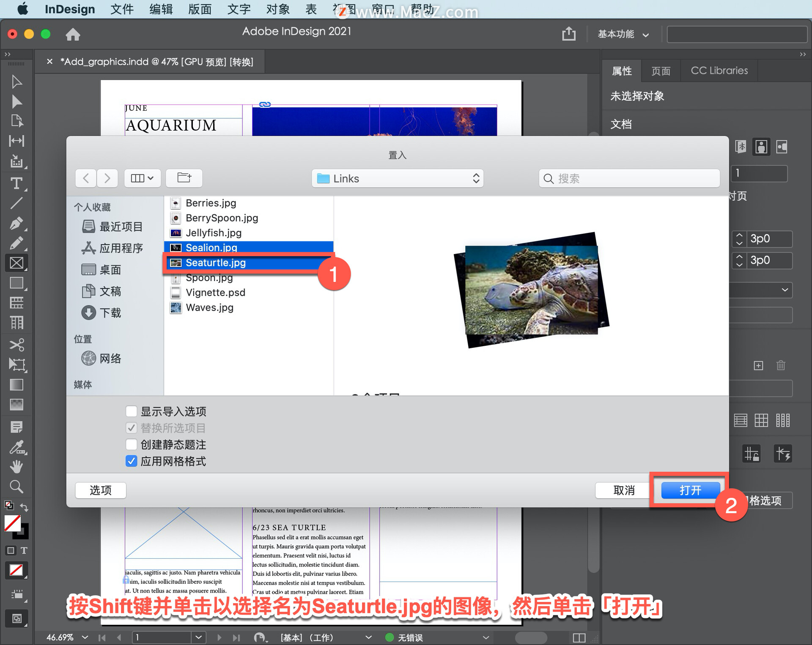Step the first 3p0 margin value
Viewport: 812px width, 645px height.
click(739, 239)
